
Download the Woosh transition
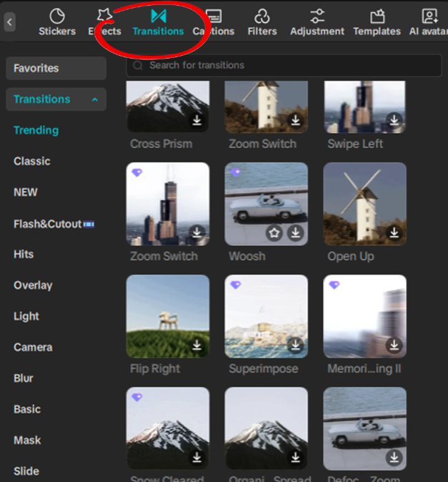295,232
